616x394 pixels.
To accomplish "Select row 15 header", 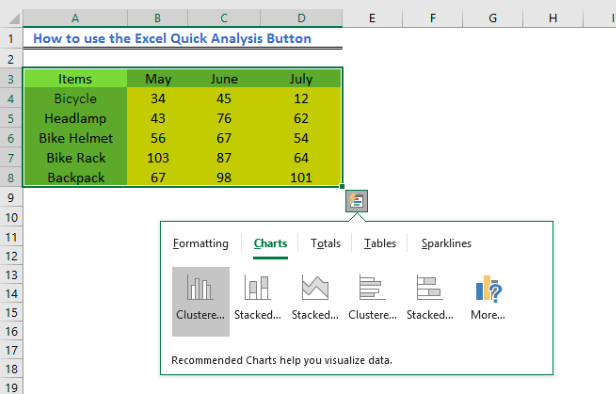I will (x=11, y=313).
